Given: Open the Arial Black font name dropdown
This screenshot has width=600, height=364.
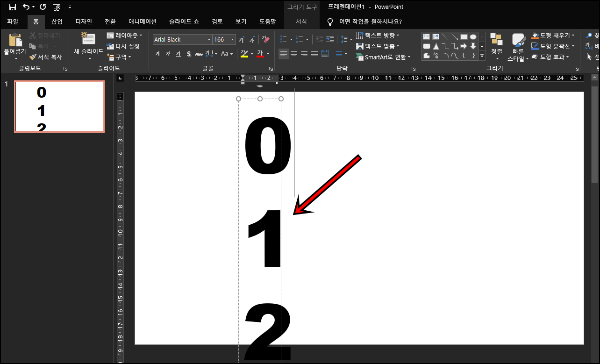Looking at the screenshot, I should coord(209,40).
